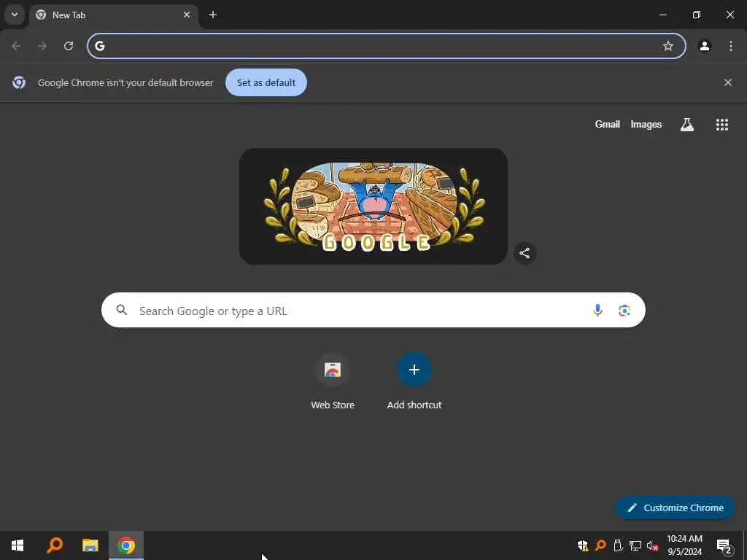The height and width of the screenshot is (560, 747).
Task: Share the doodle via share icon
Action: pyautogui.click(x=525, y=253)
